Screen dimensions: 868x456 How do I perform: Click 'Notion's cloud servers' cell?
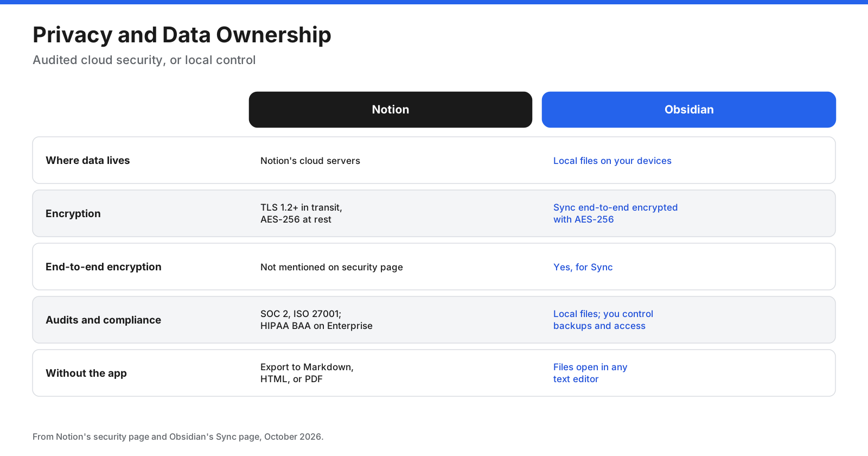(x=310, y=161)
